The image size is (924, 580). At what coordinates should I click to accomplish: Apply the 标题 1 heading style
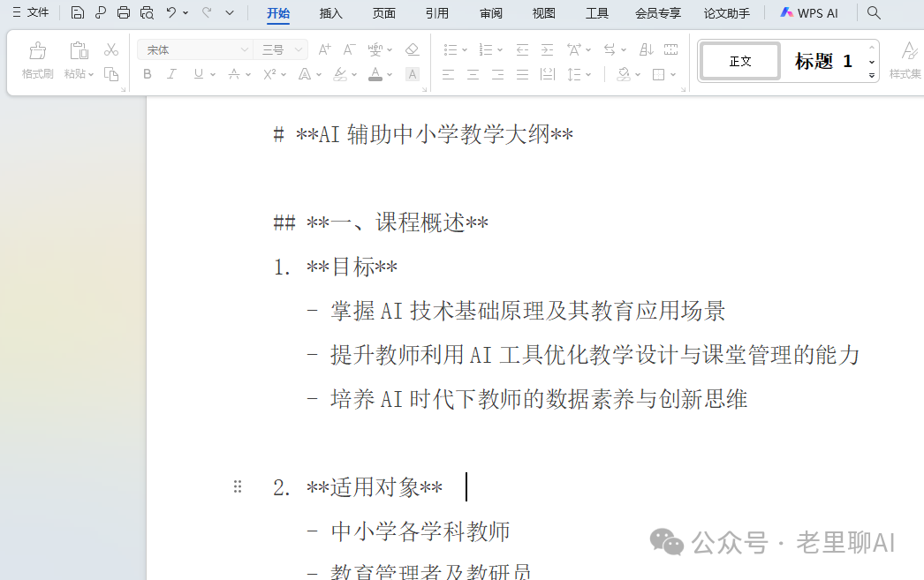point(823,61)
